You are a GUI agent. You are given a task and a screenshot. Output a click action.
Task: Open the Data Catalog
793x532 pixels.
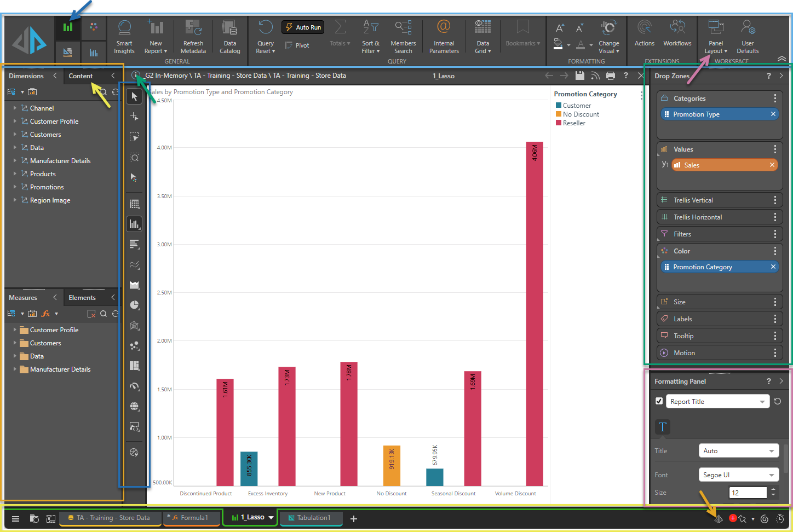click(x=229, y=37)
